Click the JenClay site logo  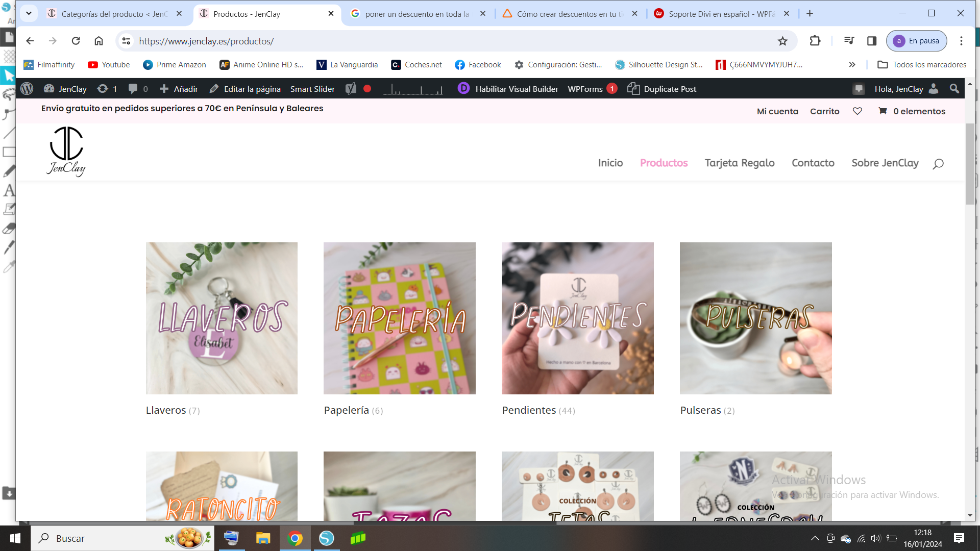(66, 152)
